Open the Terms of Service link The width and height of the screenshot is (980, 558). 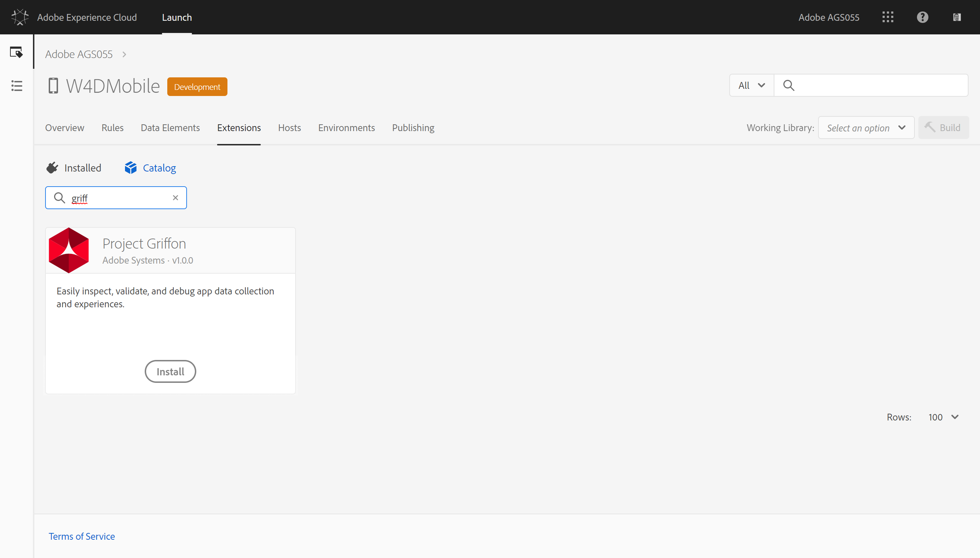click(82, 536)
